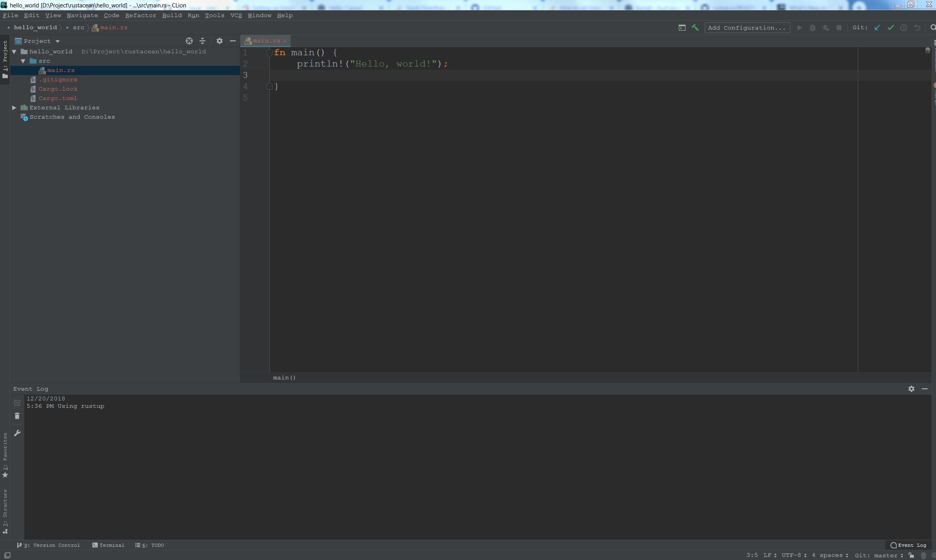This screenshot has width=936, height=560.
Task: Click the Git update project arrow
Action: click(x=877, y=28)
